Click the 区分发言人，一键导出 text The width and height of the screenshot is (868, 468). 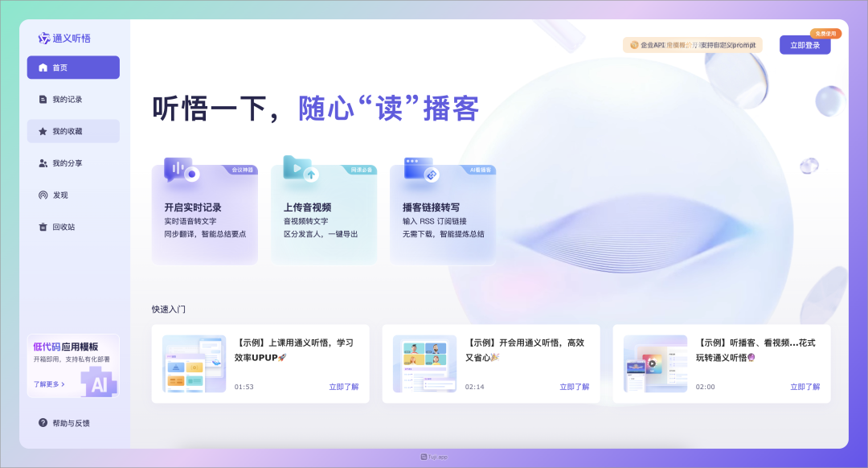(x=321, y=234)
